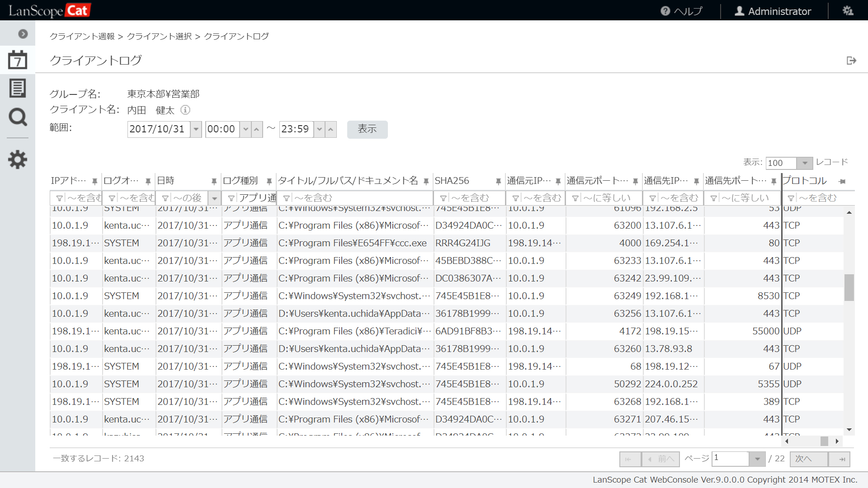
Task: Click the client info icon
Action: point(185,110)
